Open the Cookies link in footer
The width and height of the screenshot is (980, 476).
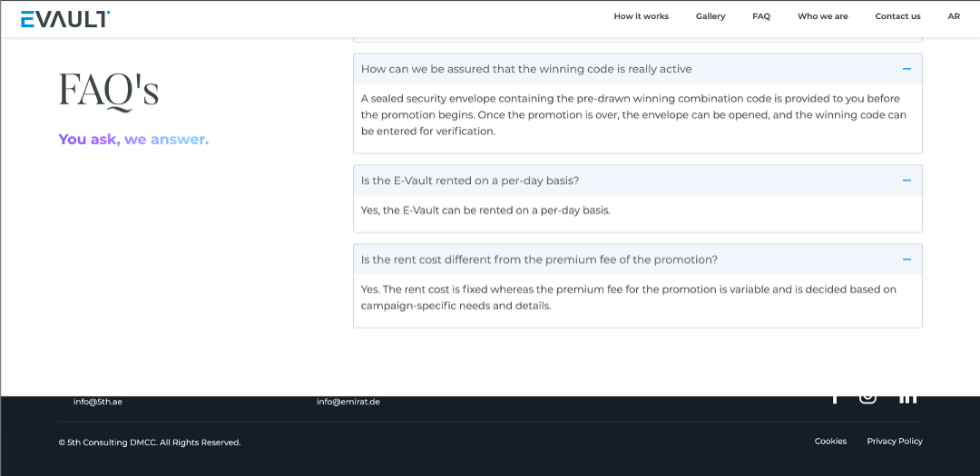point(830,442)
